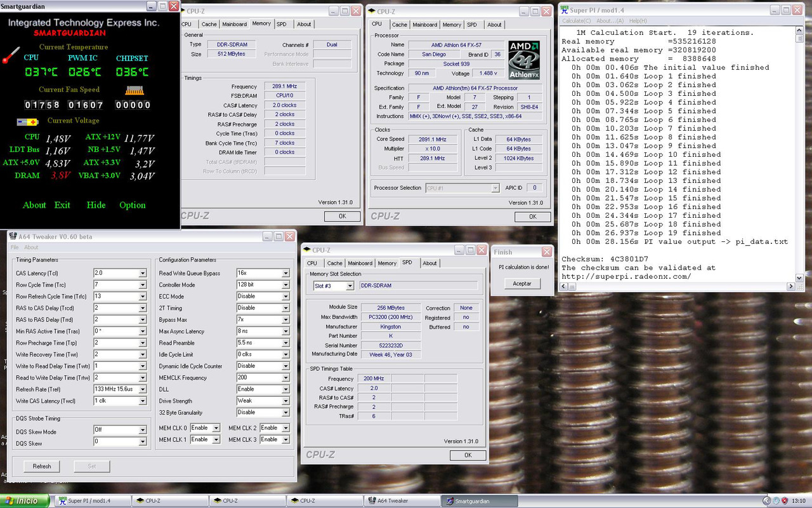Click the Option link in Smartguardian
The image size is (812, 508).
[x=133, y=205]
